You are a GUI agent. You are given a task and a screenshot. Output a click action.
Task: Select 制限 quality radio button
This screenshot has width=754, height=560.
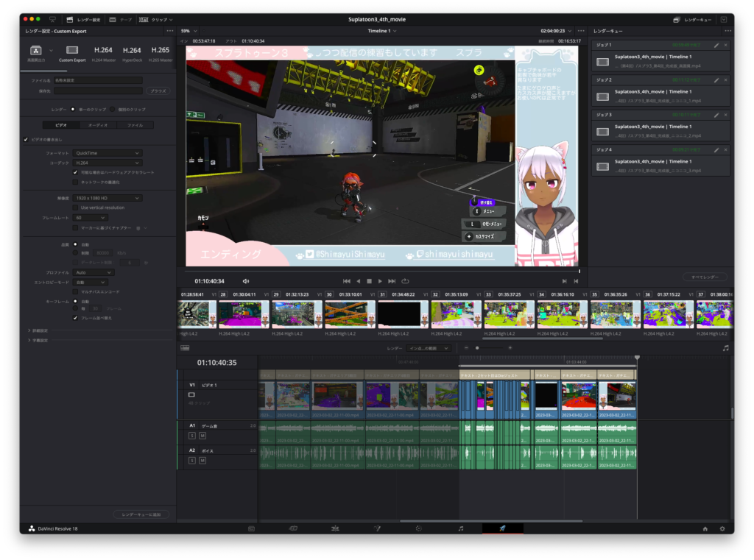[76, 253]
